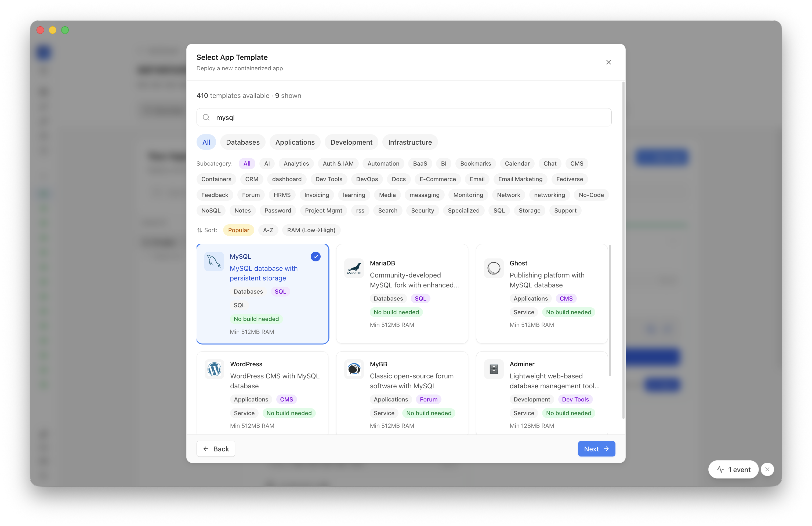
Task: Click the MyBB speech bubble icon
Action: [354, 369]
